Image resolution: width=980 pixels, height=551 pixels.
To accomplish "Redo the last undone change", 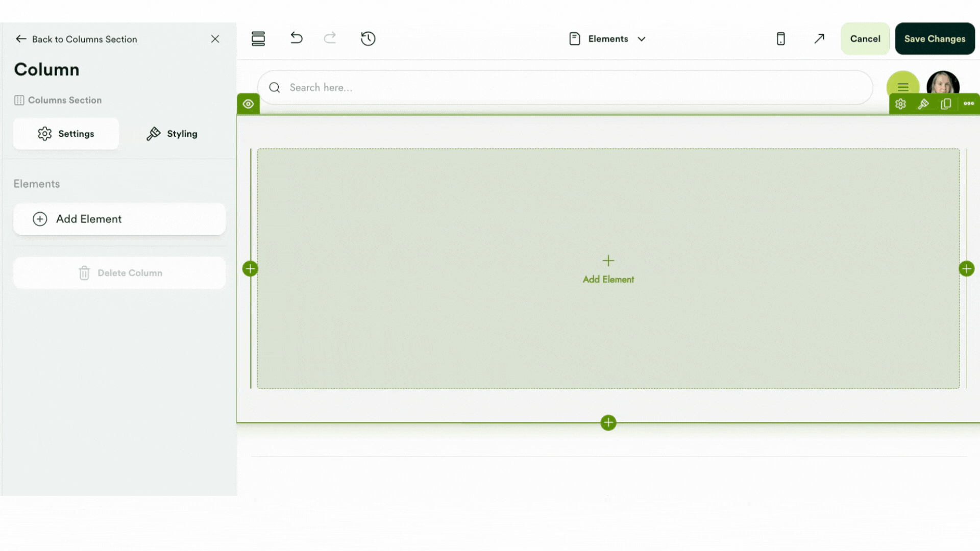I will click(x=330, y=38).
